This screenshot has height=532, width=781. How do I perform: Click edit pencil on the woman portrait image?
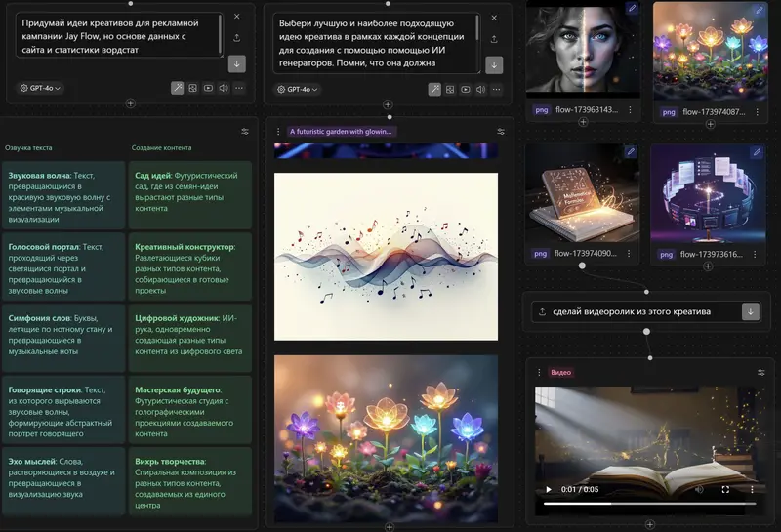click(632, 9)
